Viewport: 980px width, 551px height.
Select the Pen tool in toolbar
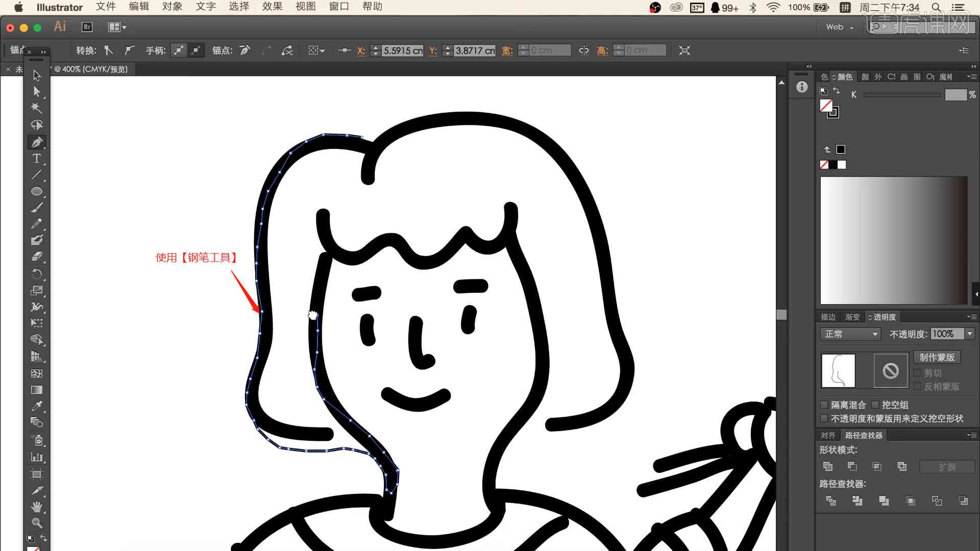tap(37, 141)
